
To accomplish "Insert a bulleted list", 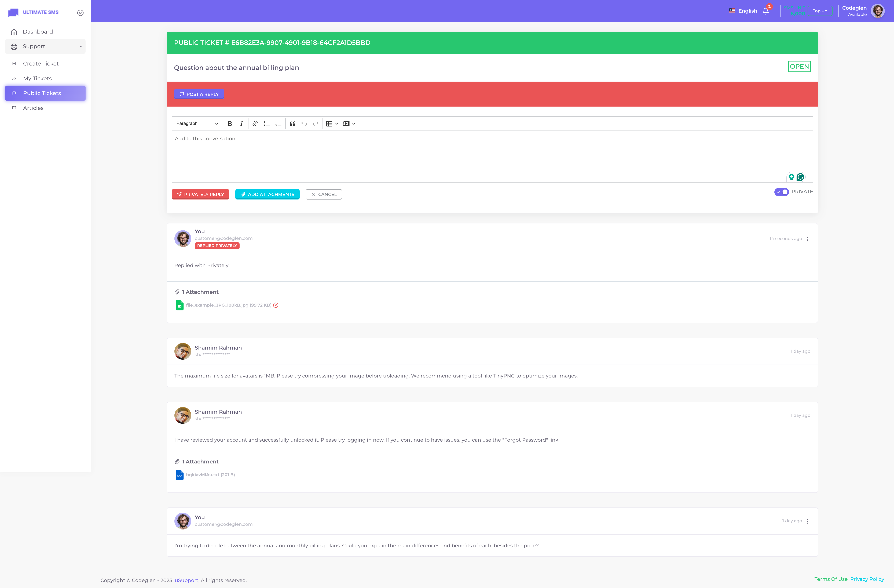I will click(x=267, y=124).
